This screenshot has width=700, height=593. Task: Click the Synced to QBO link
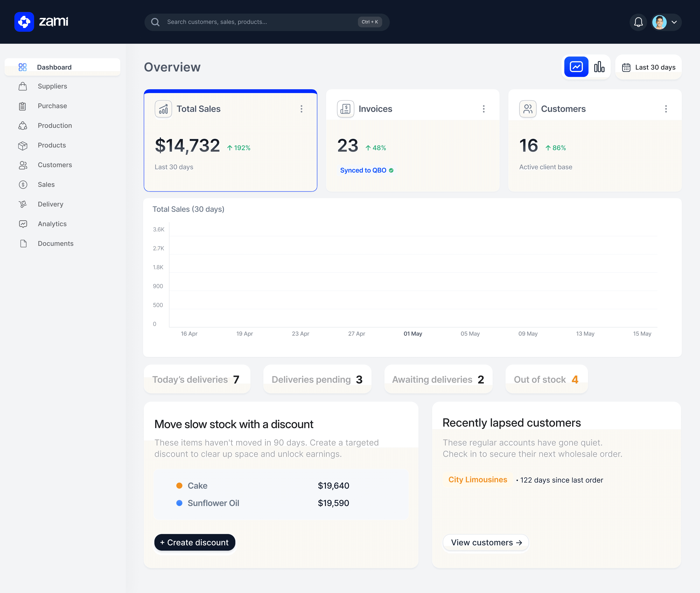pyautogui.click(x=363, y=170)
